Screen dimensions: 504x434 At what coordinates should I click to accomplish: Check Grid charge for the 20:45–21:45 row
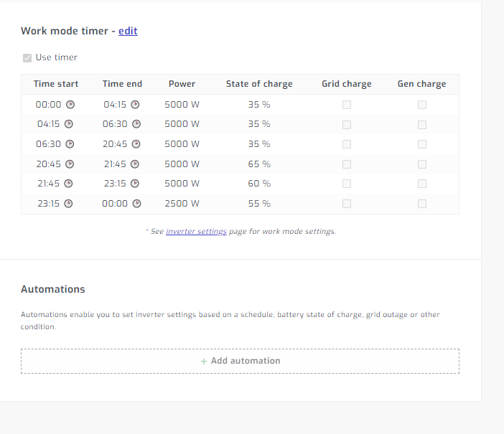[x=347, y=164]
